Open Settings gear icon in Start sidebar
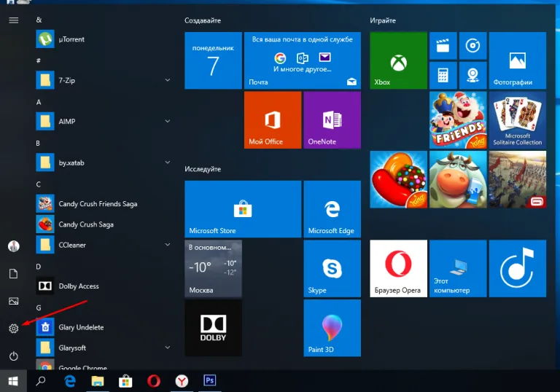 14,329
